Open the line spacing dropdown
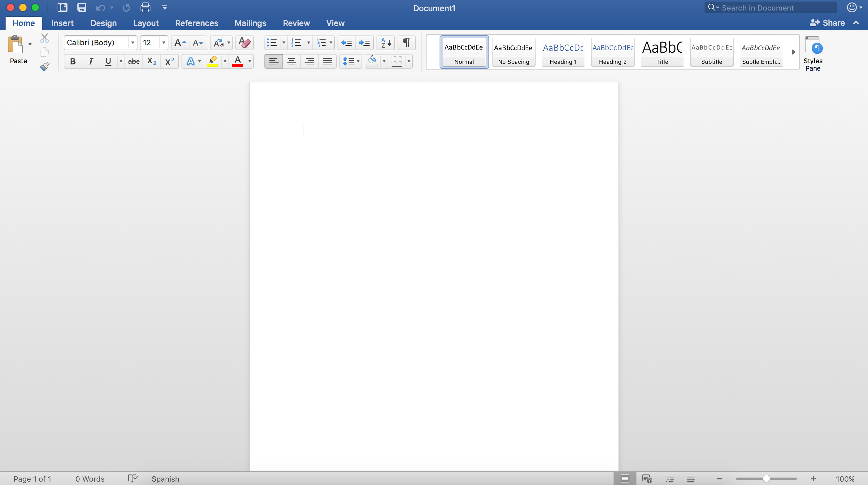 (357, 61)
